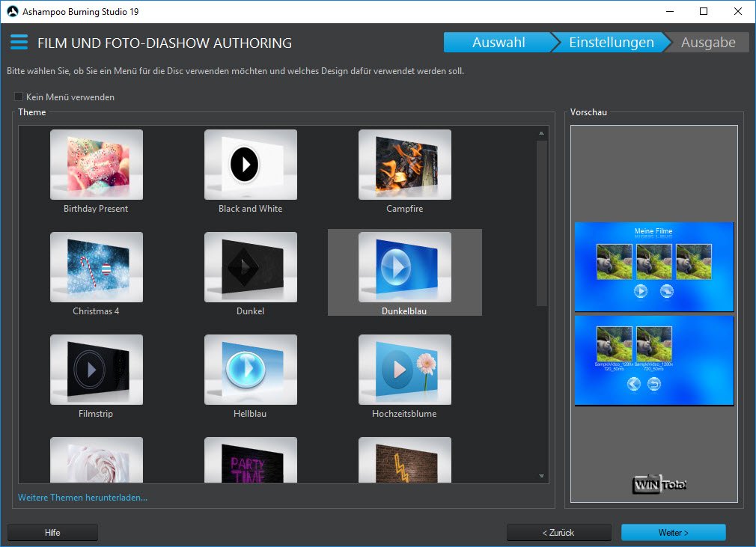The height and width of the screenshot is (547, 756).
Task: Open 'Weitere Themen herunterladen...' link
Action: [x=82, y=497]
